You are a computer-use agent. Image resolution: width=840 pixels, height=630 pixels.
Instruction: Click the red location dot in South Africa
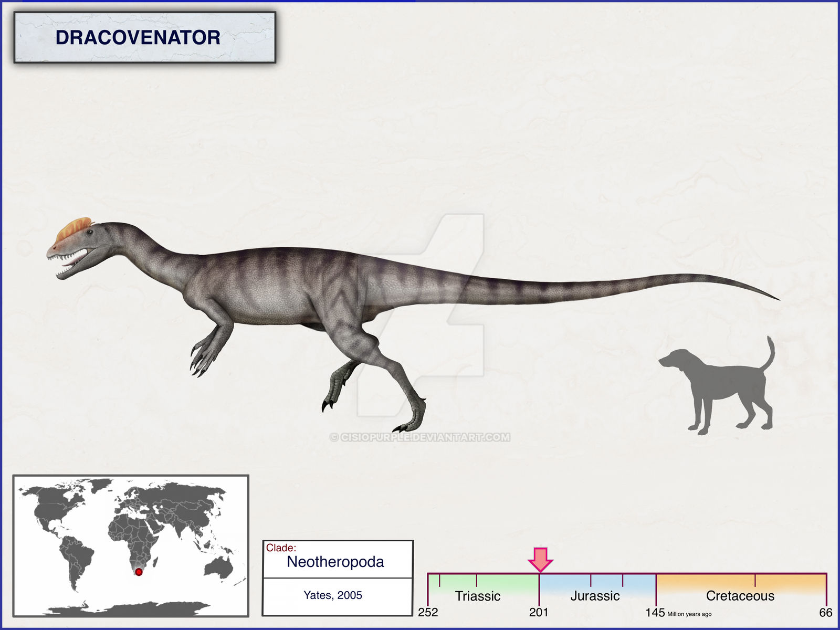pos(139,572)
